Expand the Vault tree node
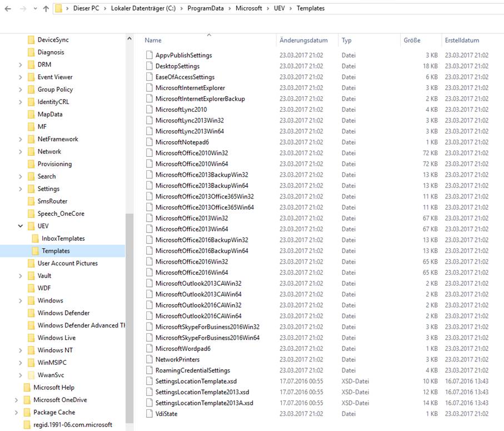The image size is (504, 431). 20,276
